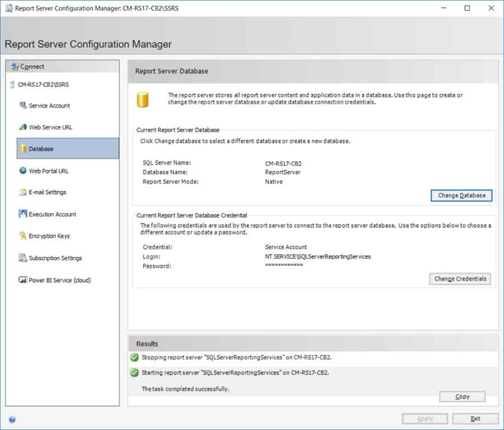
Task: Click the Report Server Mode value Native
Action: (x=274, y=182)
